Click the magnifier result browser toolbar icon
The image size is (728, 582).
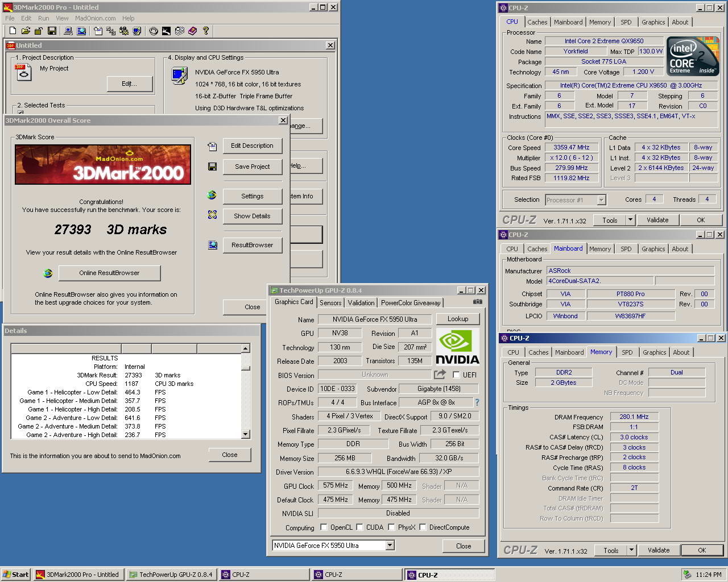[81, 31]
